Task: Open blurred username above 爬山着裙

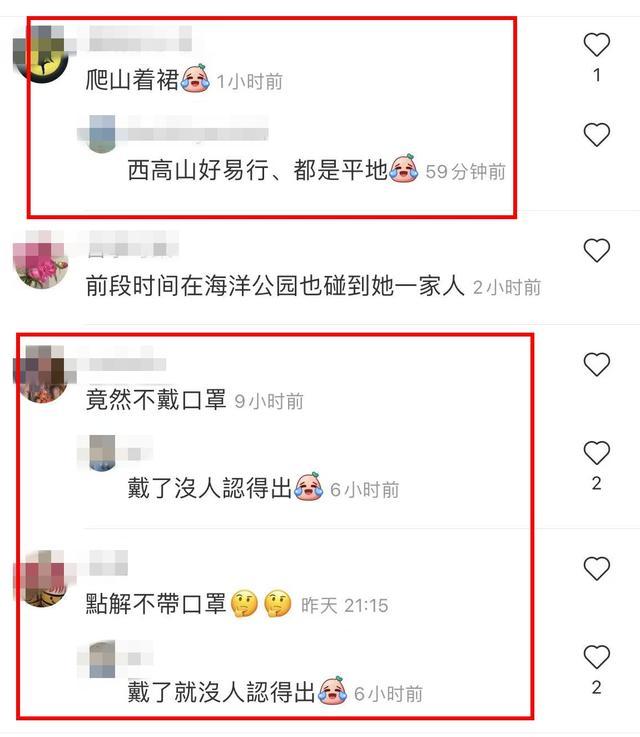Action: point(140,39)
